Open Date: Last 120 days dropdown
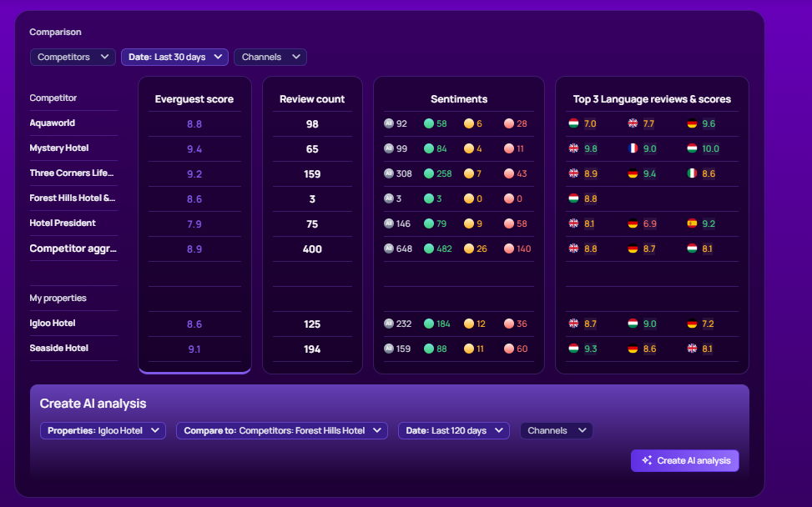The width and height of the screenshot is (812, 507). (x=454, y=430)
